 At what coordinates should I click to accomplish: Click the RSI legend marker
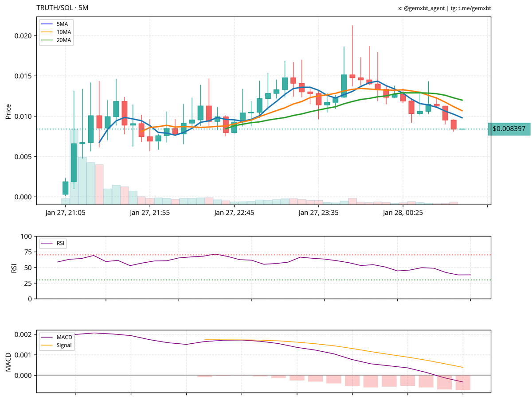[x=46, y=244]
